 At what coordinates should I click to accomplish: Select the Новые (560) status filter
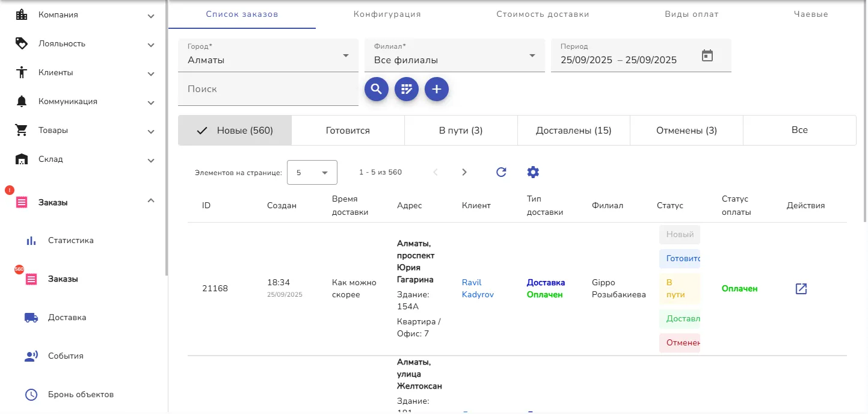(x=235, y=131)
